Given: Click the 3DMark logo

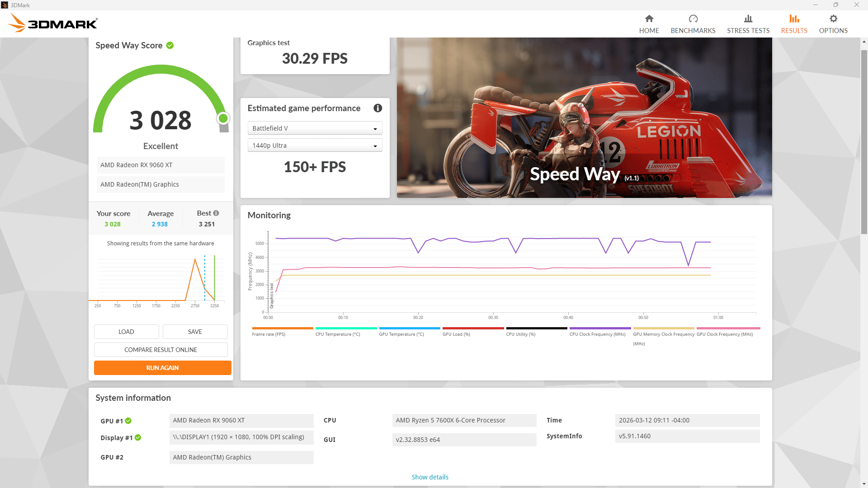Looking at the screenshot, I should [53, 23].
